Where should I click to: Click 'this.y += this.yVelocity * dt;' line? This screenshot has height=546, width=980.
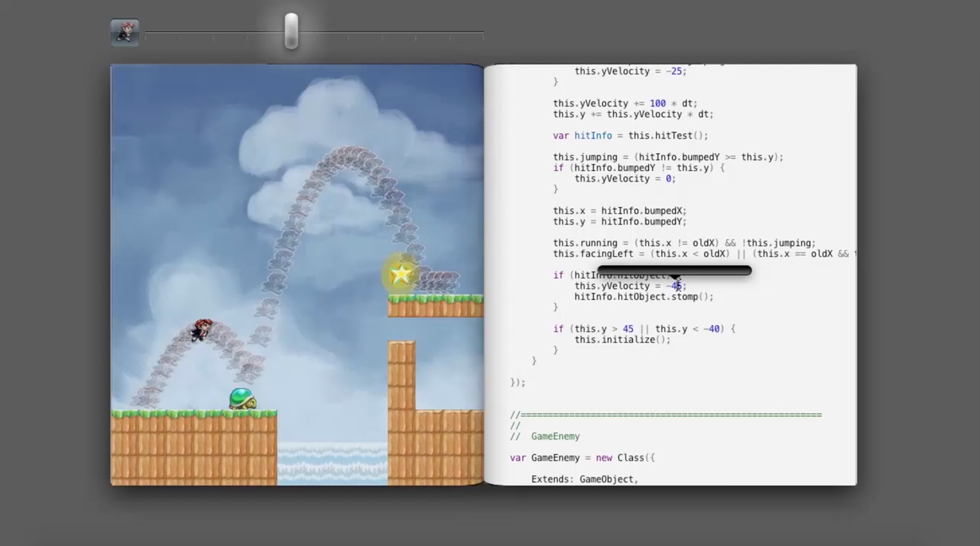point(633,114)
